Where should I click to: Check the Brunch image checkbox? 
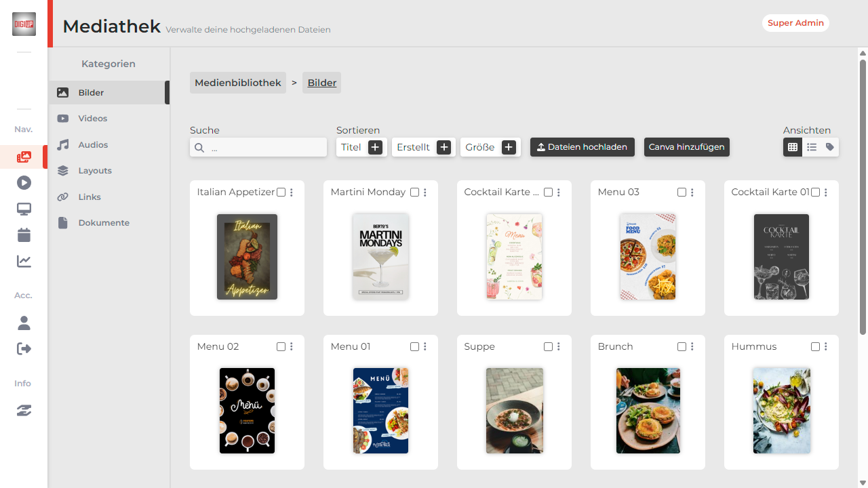(x=682, y=347)
